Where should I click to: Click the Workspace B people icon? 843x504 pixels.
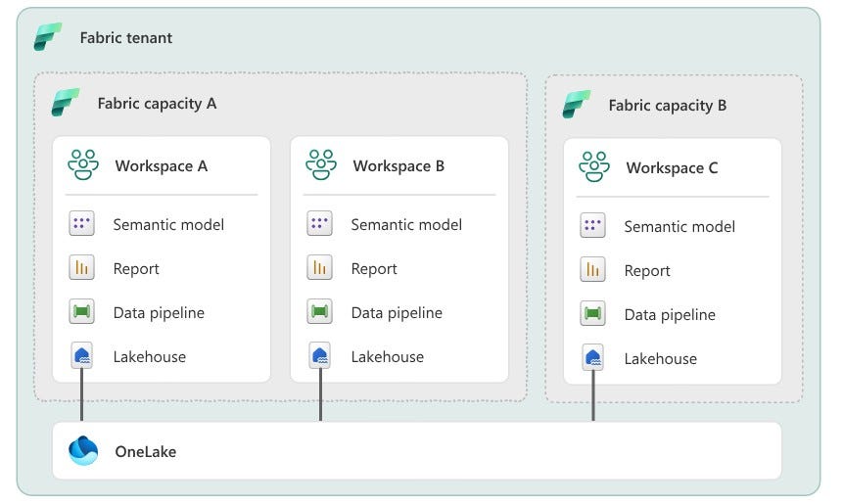pyautogui.click(x=321, y=165)
